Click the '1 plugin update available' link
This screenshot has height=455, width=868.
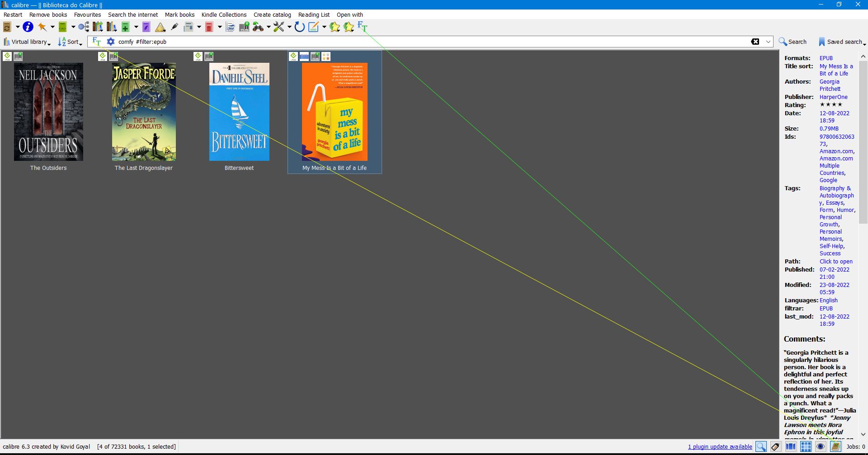click(720, 446)
